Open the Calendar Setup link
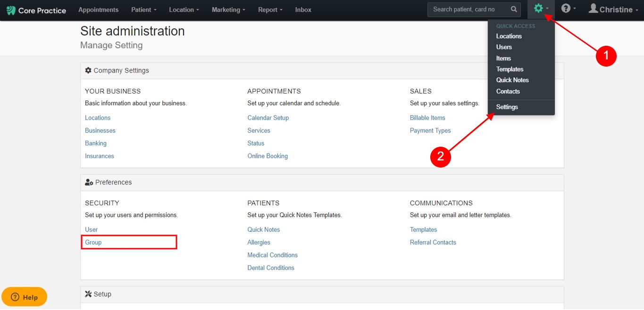This screenshot has width=644, height=310. pyautogui.click(x=268, y=118)
